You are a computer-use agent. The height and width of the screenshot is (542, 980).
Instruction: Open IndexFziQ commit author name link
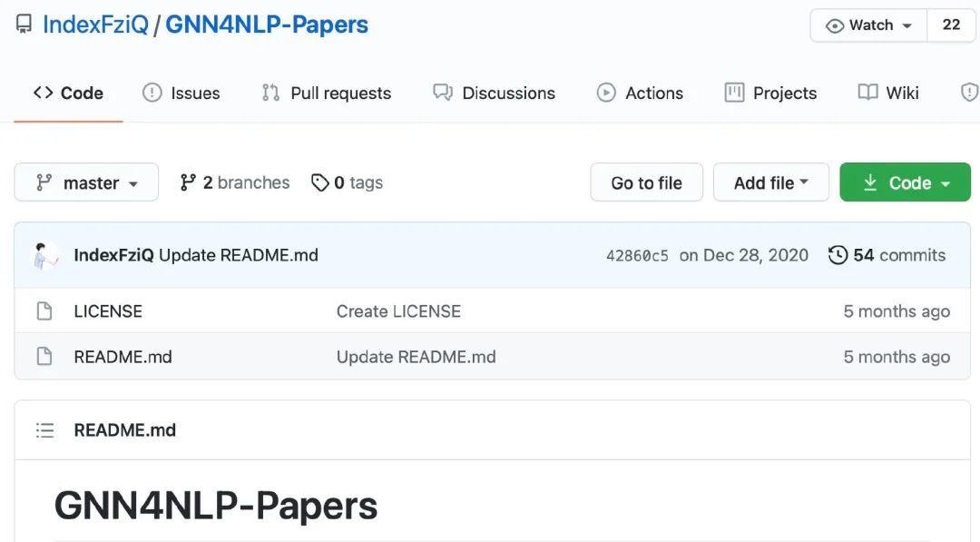pos(113,255)
